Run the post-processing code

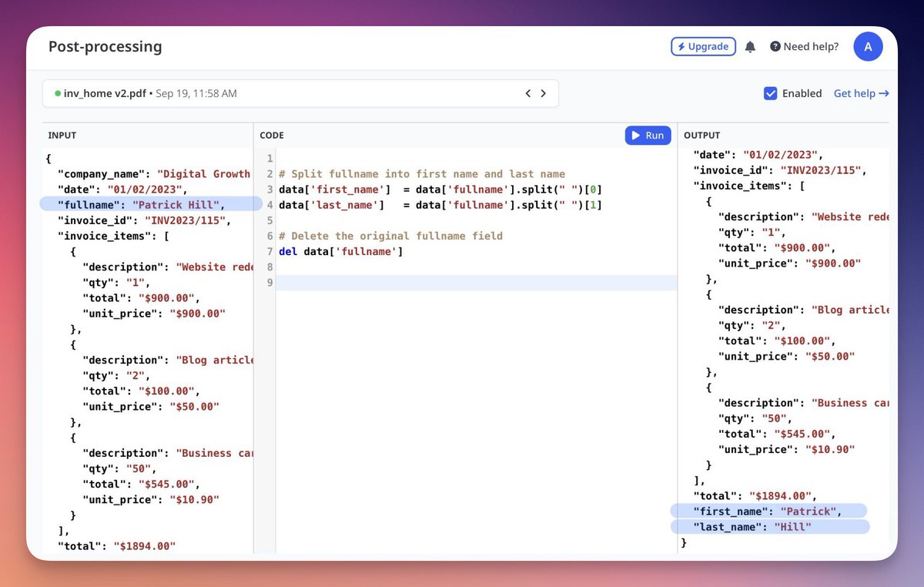coord(648,135)
